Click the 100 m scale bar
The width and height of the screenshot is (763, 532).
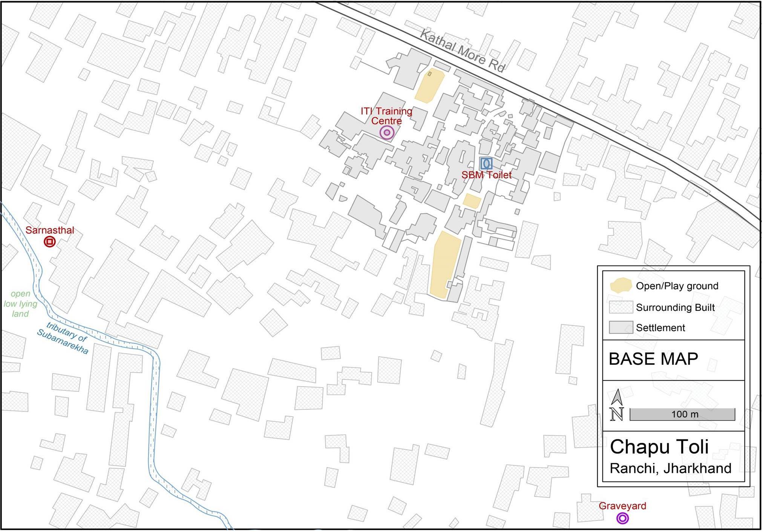tap(682, 414)
